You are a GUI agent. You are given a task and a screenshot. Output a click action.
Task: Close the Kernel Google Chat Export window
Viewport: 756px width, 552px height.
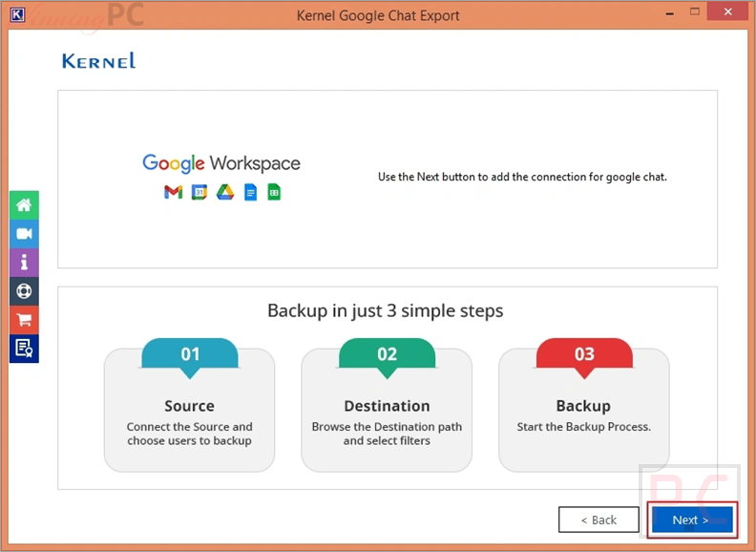click(x=727, y=11)
